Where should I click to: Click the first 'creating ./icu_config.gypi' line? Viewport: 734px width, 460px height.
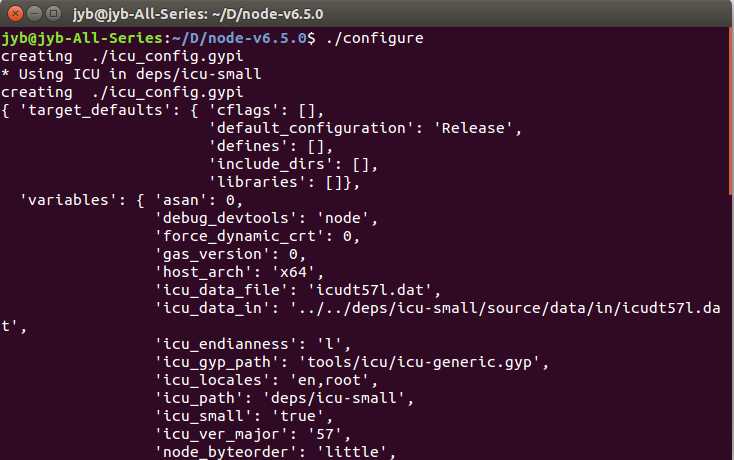(x=122, y=57)
